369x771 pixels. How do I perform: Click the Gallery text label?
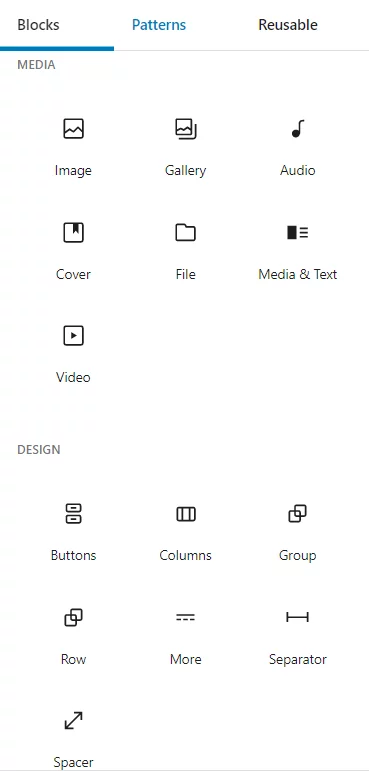pos(185,171)
